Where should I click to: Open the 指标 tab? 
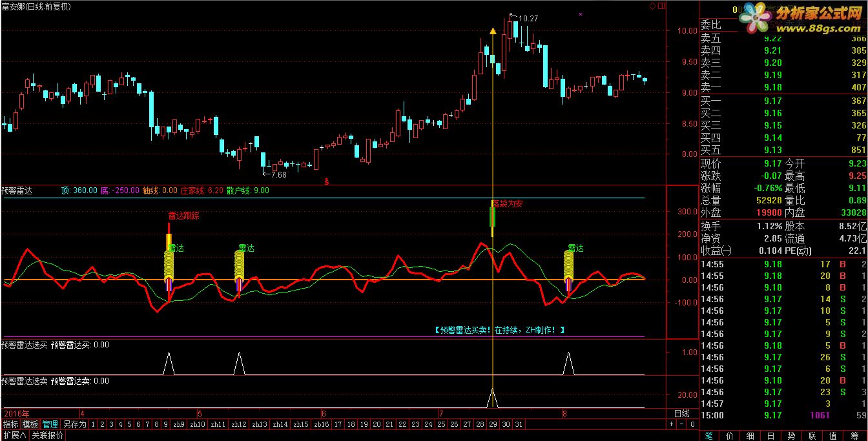click(x=10, y=424)
